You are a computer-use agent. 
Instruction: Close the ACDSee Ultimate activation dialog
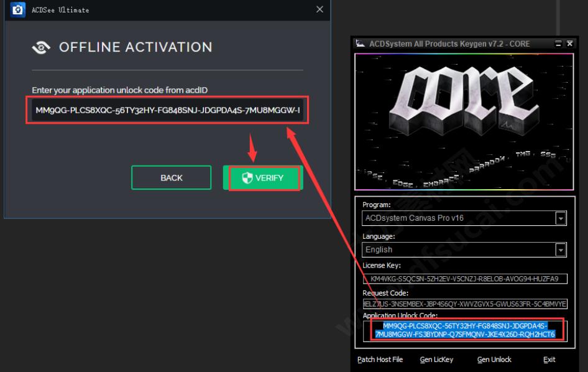319,9
